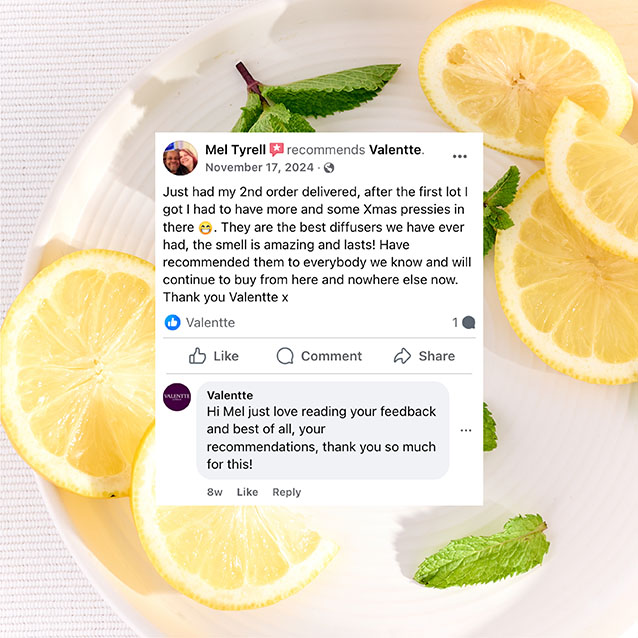
Task: View who reacted: Valentte
Action: (x=210, y=323)
